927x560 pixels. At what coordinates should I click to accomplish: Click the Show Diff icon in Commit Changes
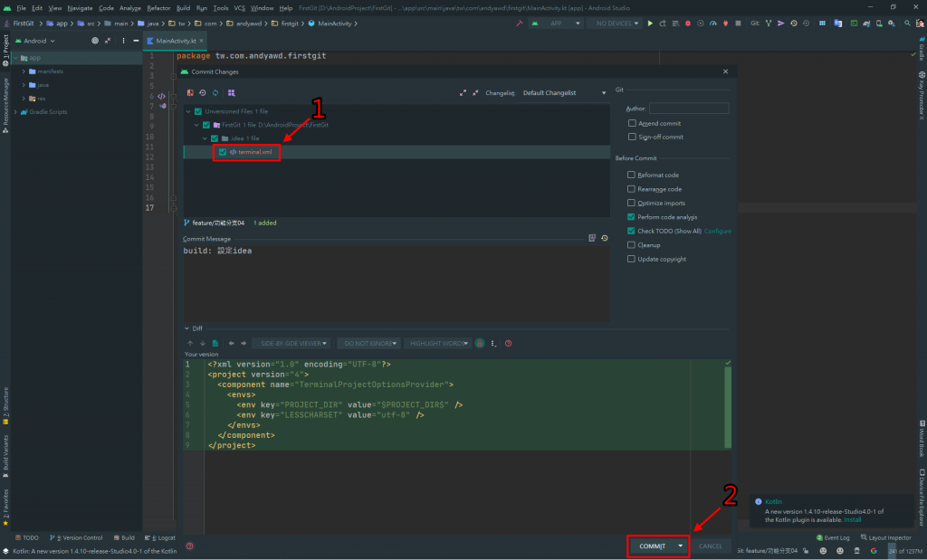click(190, 93)
